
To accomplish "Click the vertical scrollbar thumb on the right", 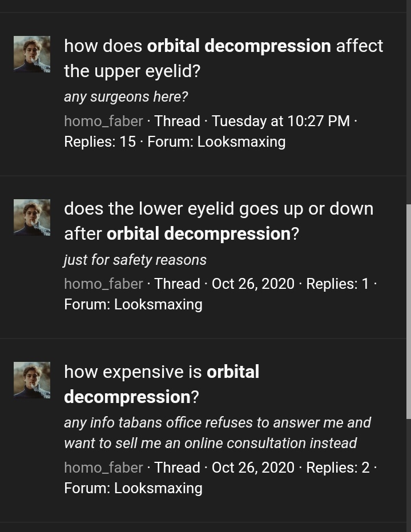I will 408,311.
